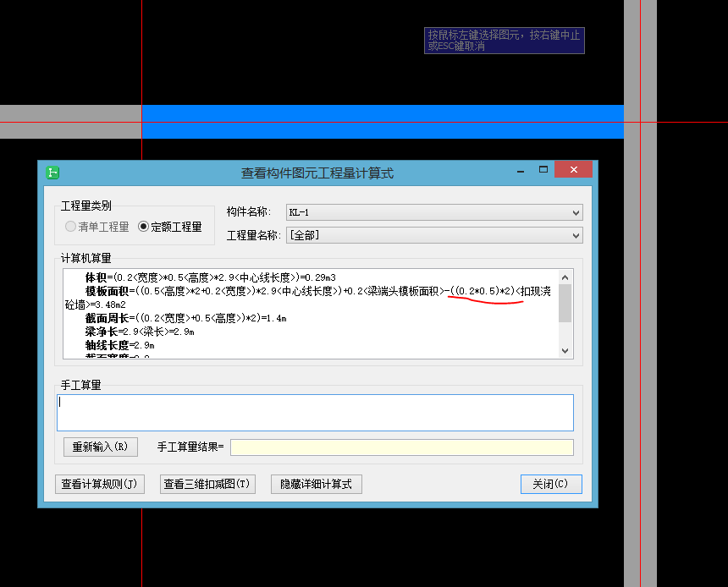Click the green app icon in the dialog title bar
728x587 pixels.
click(x=52, y=173)
